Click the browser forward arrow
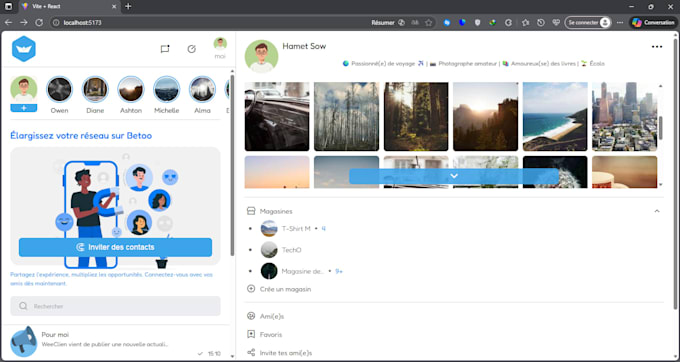This screenshot has width=680, height=362. click(x=23, y=23)
